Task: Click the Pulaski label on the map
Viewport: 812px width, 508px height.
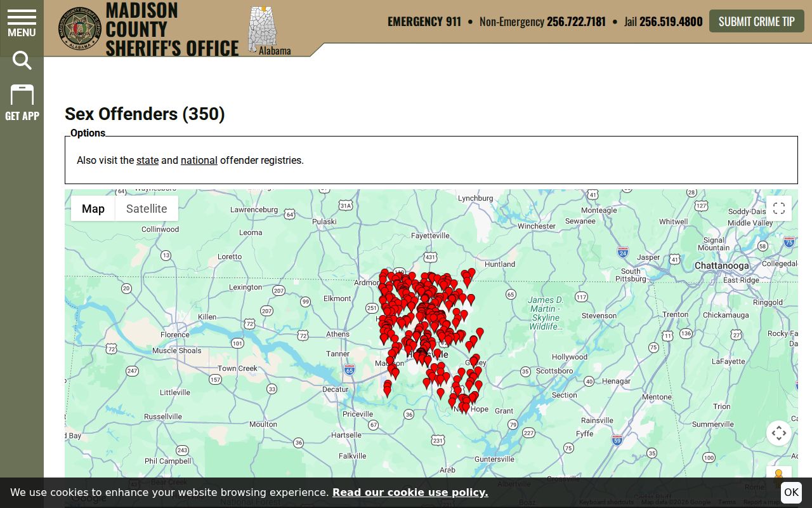Action: coord(324,222)
